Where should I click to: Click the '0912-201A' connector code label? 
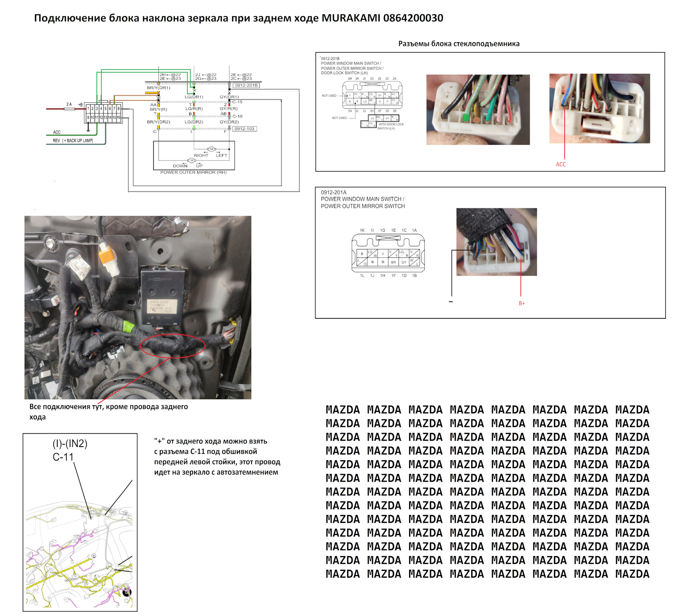334,192
